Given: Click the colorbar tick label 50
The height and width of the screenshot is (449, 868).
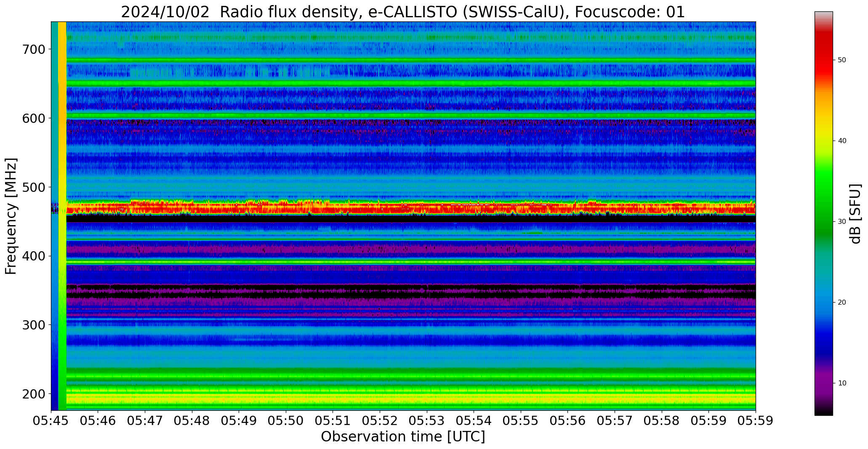Looking at the screenshot, I should pyautogui.click(x=842, y=60).
